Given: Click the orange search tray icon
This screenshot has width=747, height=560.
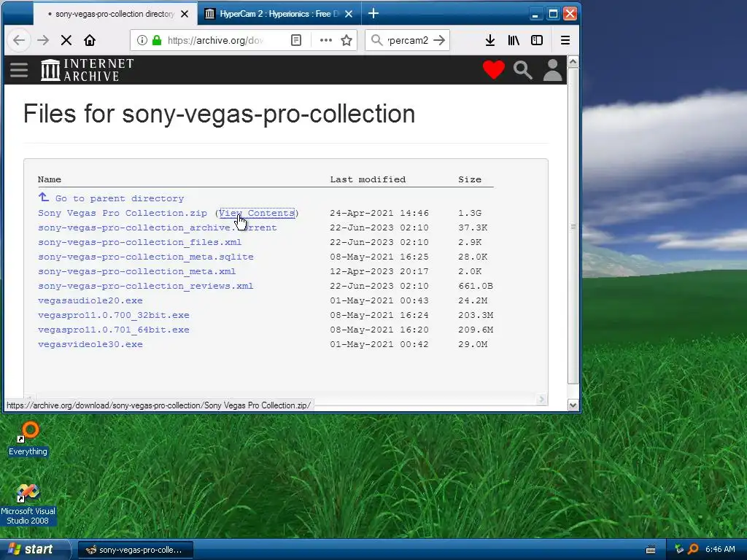Looking at the screenshot, I should point(694,549).
